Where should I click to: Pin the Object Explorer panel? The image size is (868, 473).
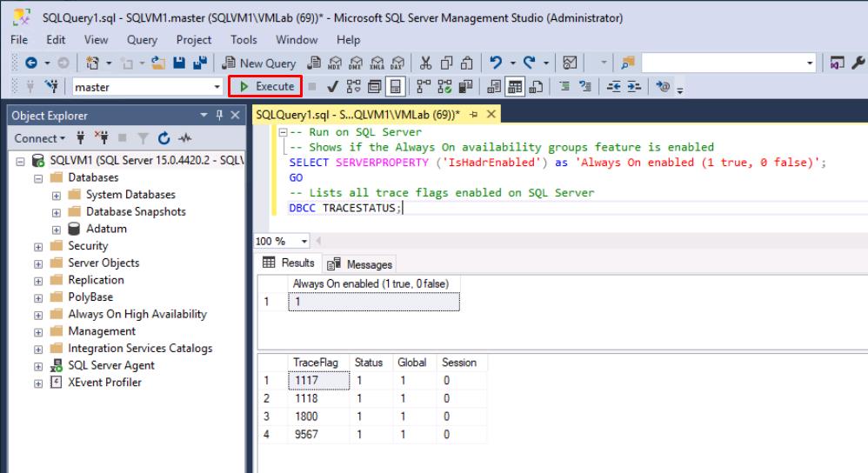pyautogui.click(x=219, y=115)
